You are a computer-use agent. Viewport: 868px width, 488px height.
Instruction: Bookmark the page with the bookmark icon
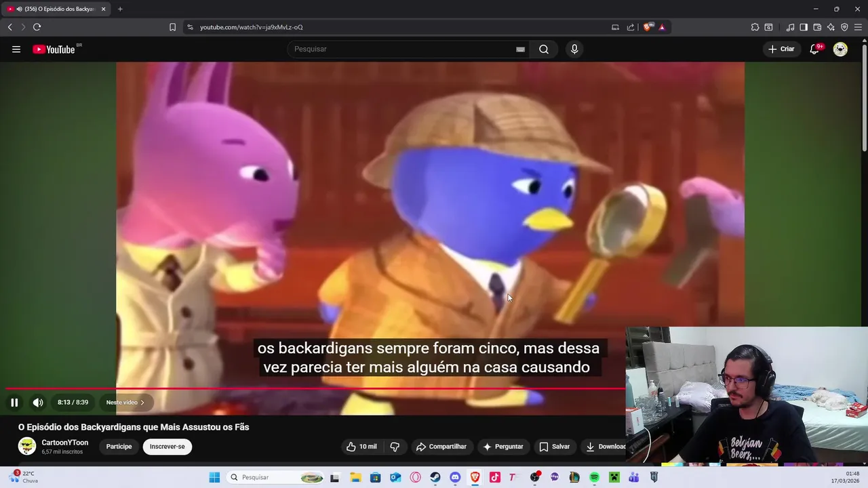coord(172,27)
